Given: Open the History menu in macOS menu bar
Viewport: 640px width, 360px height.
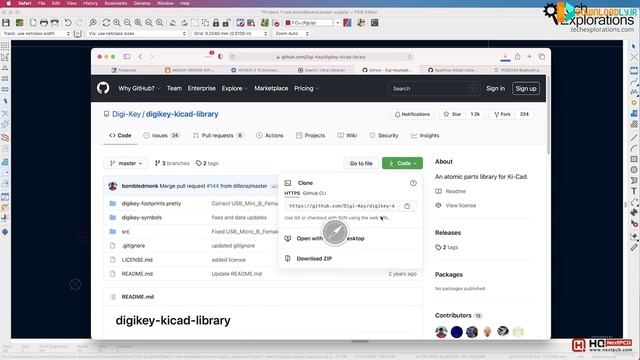Looking at the screenshot, I should coord(90,3).
